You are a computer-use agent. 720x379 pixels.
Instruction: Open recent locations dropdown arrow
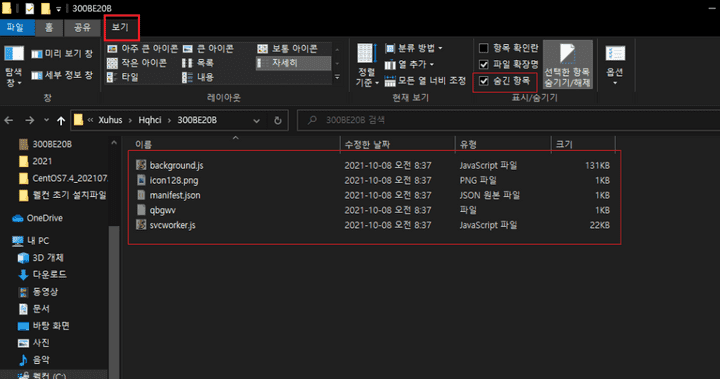coord(46,120)
